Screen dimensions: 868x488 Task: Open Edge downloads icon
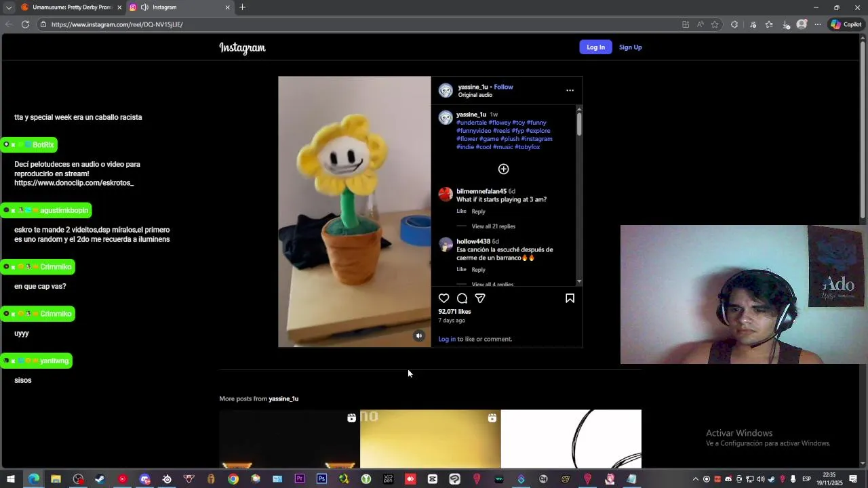(x=786, y=24)
